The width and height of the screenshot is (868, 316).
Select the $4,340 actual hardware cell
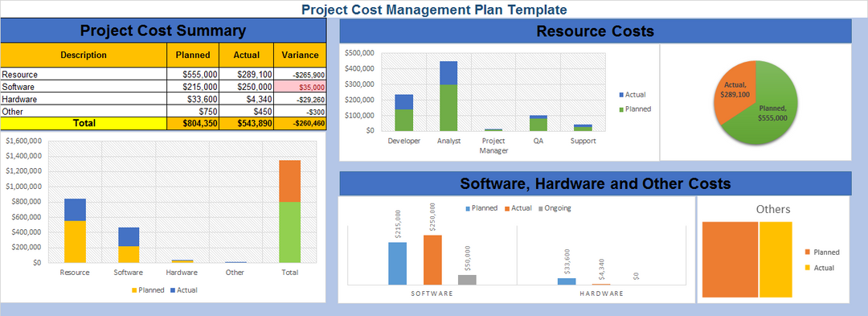click(247, 99)
